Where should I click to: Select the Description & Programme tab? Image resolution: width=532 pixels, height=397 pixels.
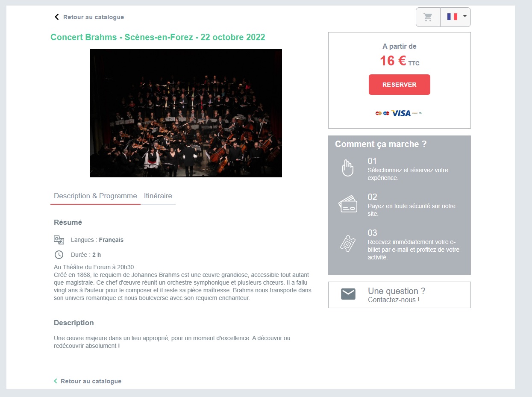click(95, 196)
